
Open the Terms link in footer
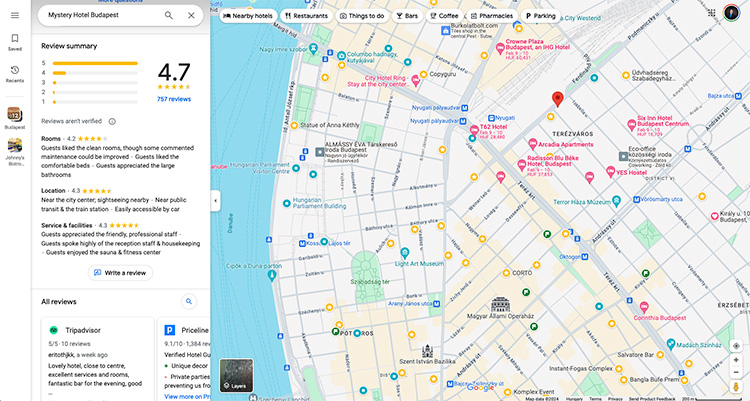pyautogui.click(x=596, y=399)
